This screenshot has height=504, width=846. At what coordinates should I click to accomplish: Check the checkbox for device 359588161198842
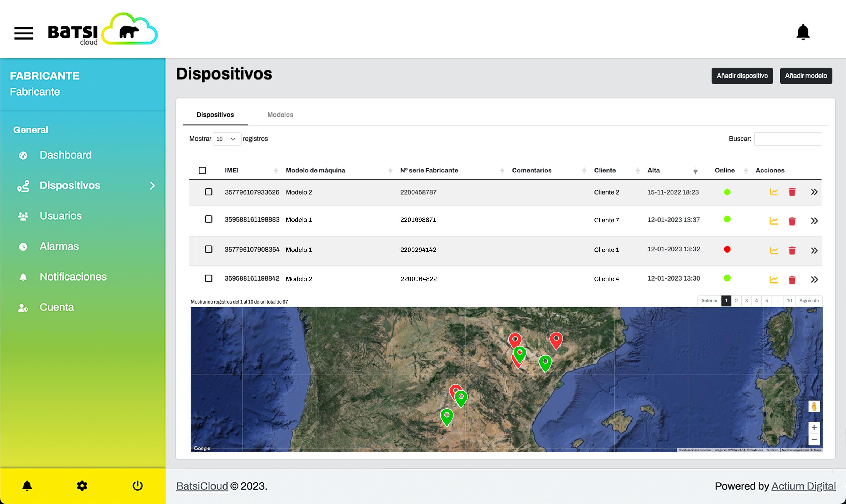click(x=208, y=278)
